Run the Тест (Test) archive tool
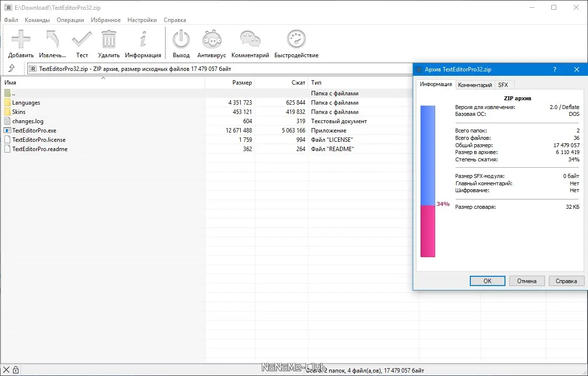Viewport: 588px width, 376px height. coord(82,39)
